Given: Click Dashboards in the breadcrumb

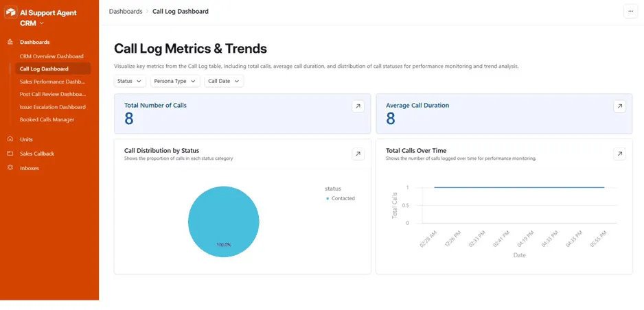Looking at the screenshot, I should [126, 12].
